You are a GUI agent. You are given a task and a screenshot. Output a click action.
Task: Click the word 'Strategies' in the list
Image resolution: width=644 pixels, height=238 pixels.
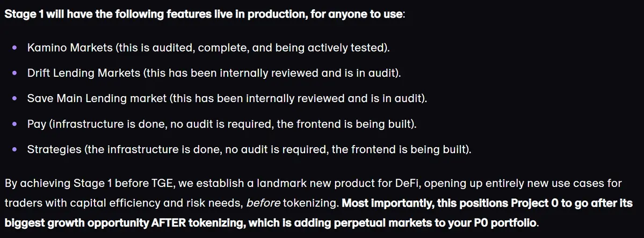tap(54, 150)
